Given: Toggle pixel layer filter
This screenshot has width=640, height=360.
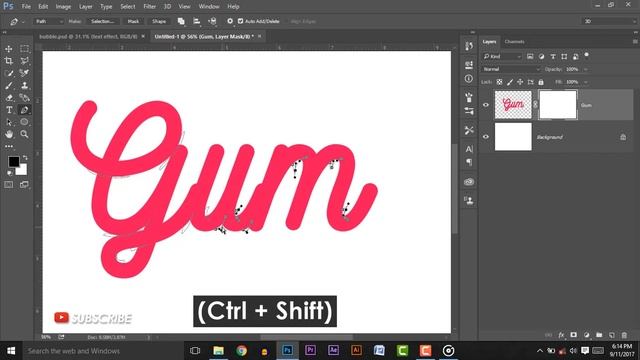Looking at the screenshot, I should pyautogui.click(x=530, y=56).
